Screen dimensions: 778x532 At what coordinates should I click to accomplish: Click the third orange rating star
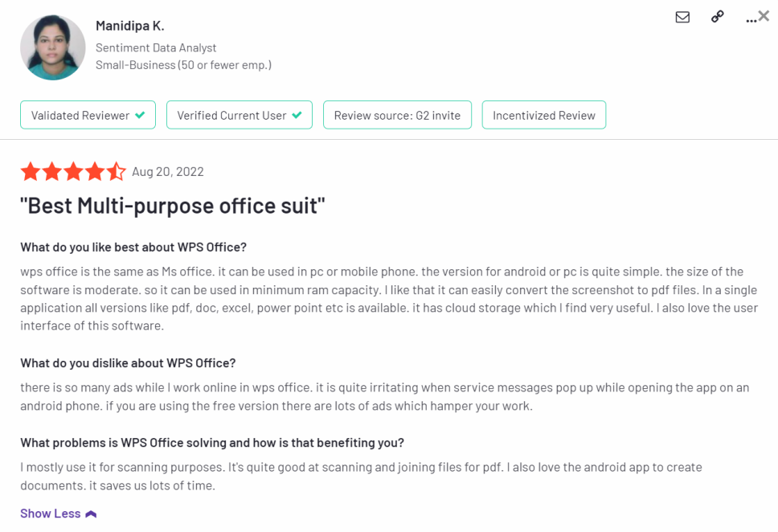coord(73,172)
